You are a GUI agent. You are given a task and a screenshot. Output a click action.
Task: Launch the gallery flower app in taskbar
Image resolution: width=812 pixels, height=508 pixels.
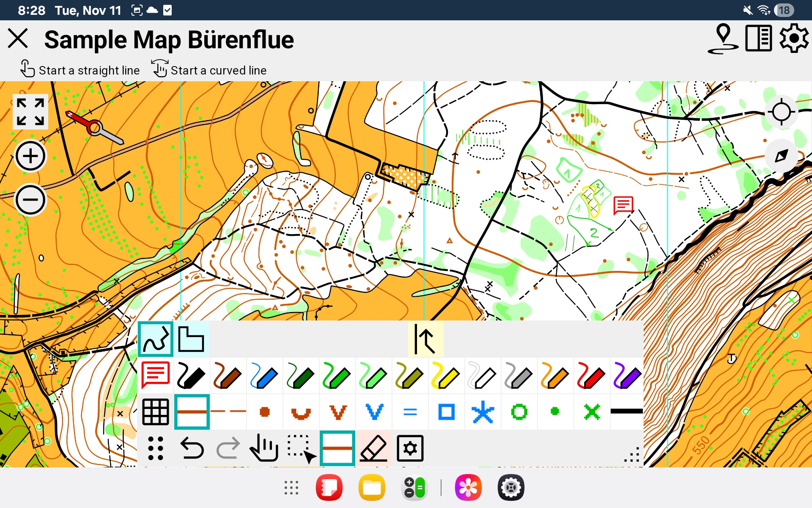pyautogui.click(x=468, y=488)
